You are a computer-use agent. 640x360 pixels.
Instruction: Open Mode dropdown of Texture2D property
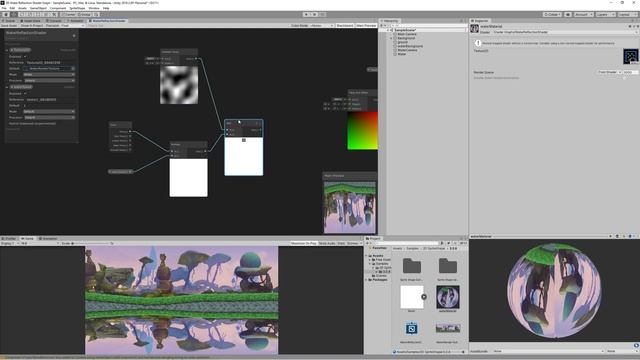pos(49,75)
